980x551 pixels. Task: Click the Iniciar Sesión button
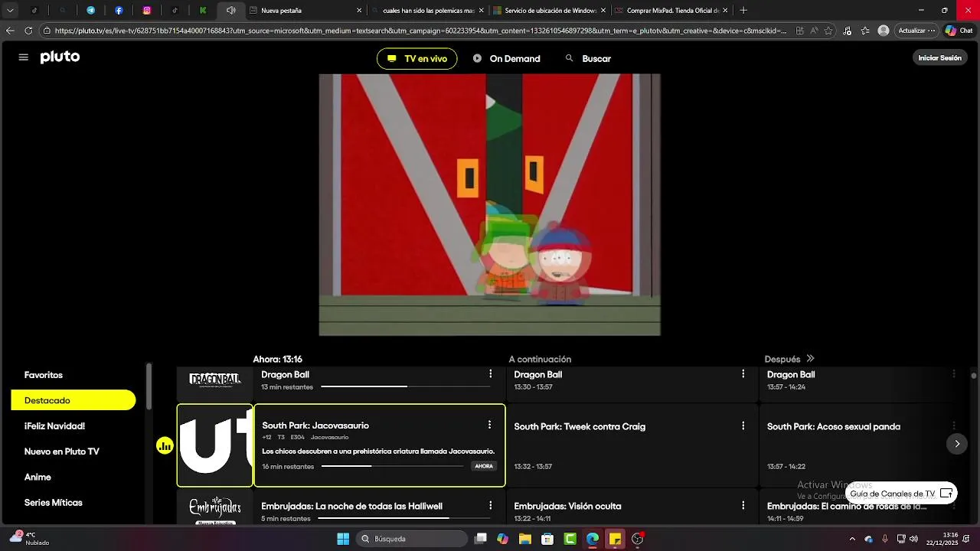click(939, 57)
